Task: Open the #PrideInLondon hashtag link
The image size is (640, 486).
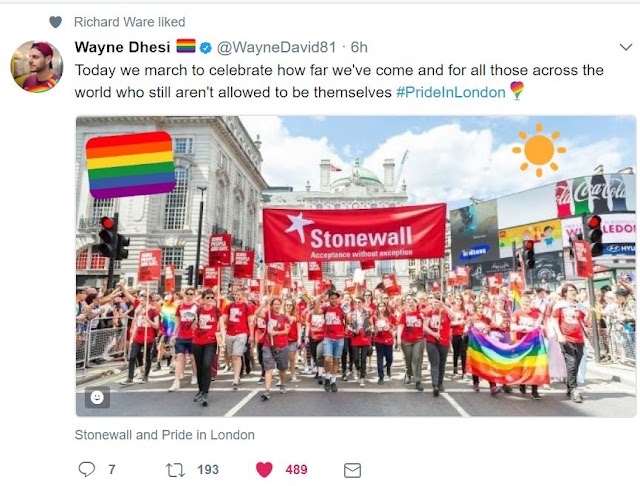Action: (451, 92)
